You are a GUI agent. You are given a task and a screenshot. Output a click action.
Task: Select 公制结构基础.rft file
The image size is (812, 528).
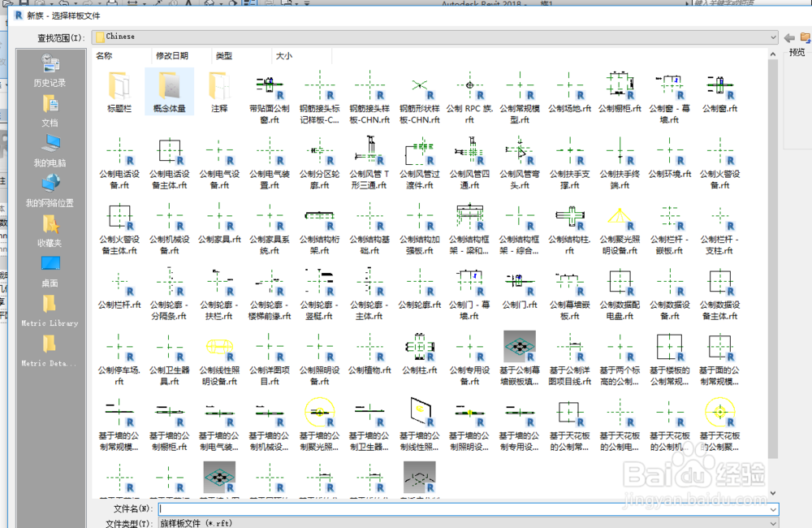(369, 228)
